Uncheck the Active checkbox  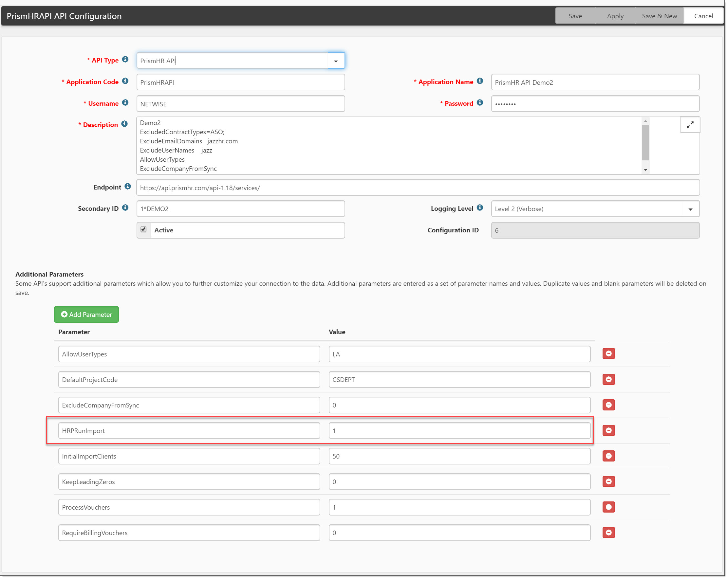pyautogui.click(x=143, y=230)
